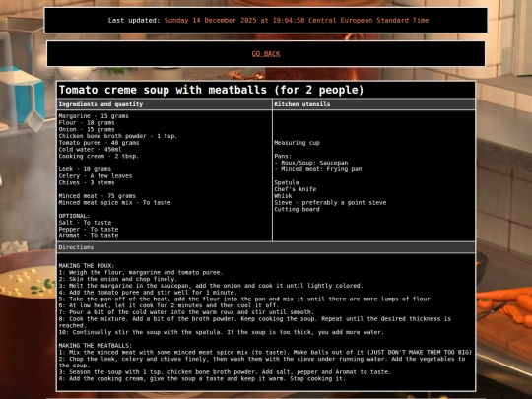Click the "Cold water - 450ml" line
The height and width of the screenshot is (399, 532).
click(90, 150)
